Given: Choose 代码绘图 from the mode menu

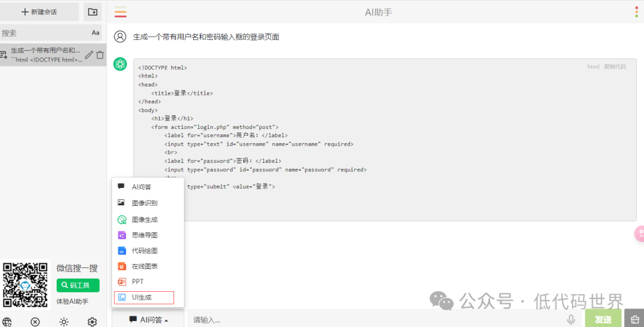Looking at the screenshot, I should click(x=148, y=251).
